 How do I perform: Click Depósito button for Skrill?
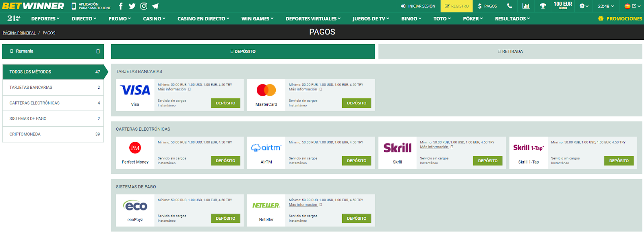coord(488,161)
